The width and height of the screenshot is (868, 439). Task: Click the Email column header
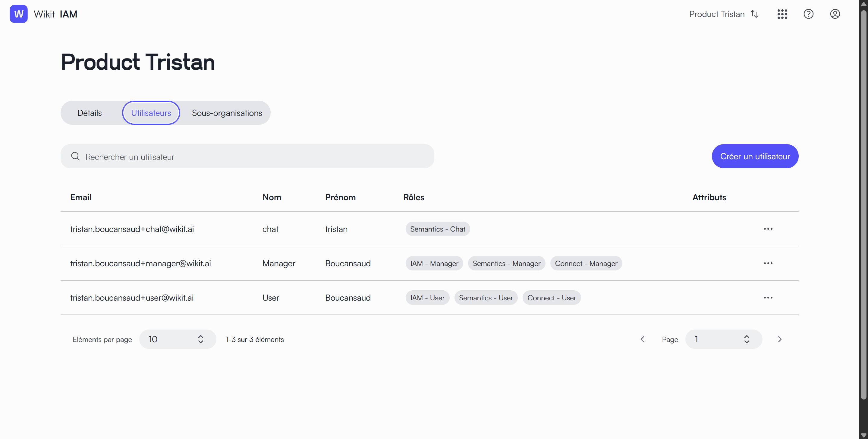tap(81, 197)
